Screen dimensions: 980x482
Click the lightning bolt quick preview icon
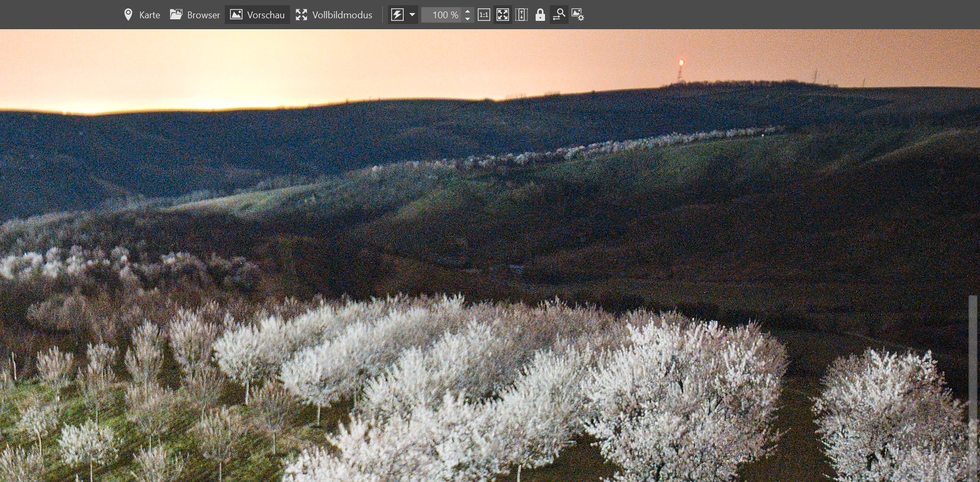coord(397,15)
